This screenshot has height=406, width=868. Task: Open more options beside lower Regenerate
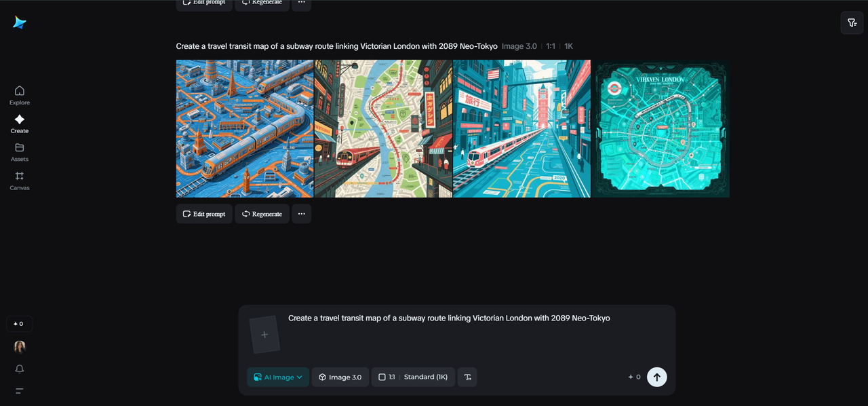(x=302, y=214)
